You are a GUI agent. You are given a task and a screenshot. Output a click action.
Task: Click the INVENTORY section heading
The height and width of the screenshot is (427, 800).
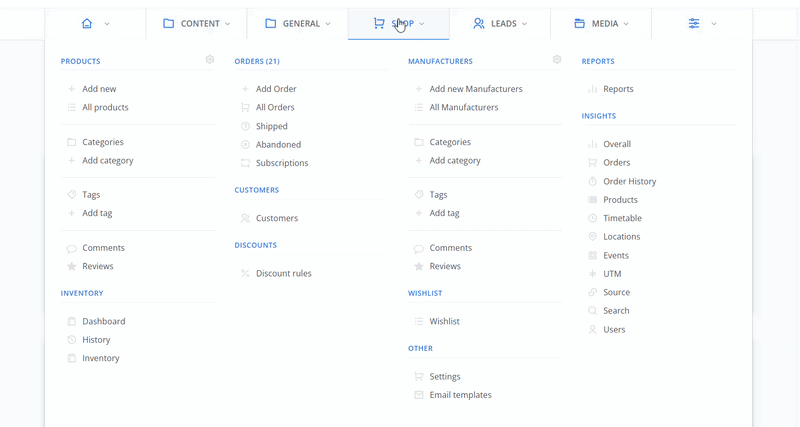click(x=82, y=293)
